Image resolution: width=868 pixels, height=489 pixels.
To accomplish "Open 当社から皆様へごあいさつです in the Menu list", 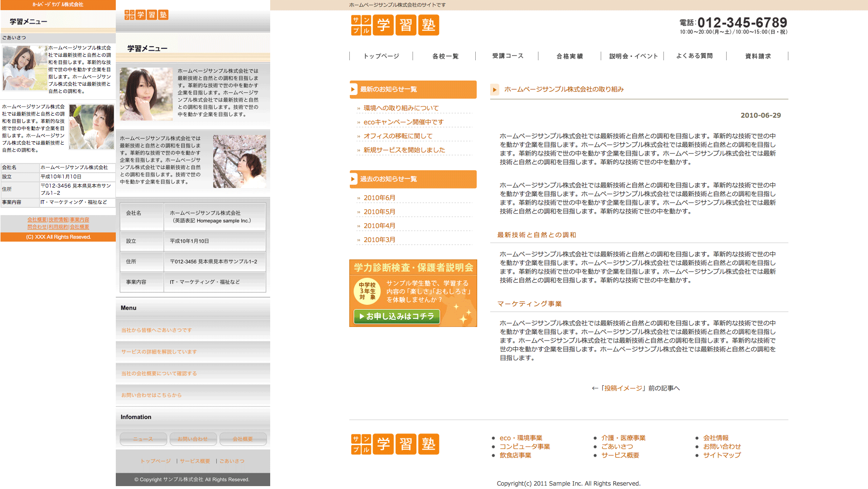I will (x=156, y=330).
